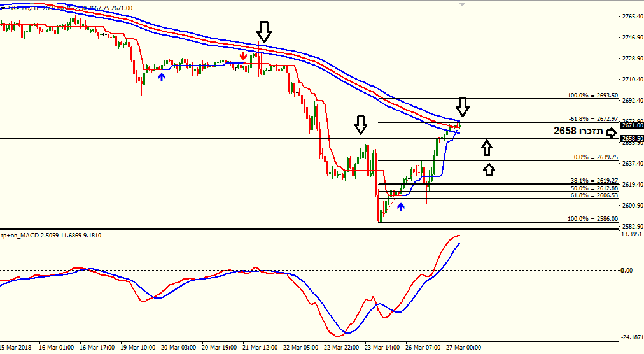
Task: Click price scale value 2600.90
Action: [x=633, y=205]
